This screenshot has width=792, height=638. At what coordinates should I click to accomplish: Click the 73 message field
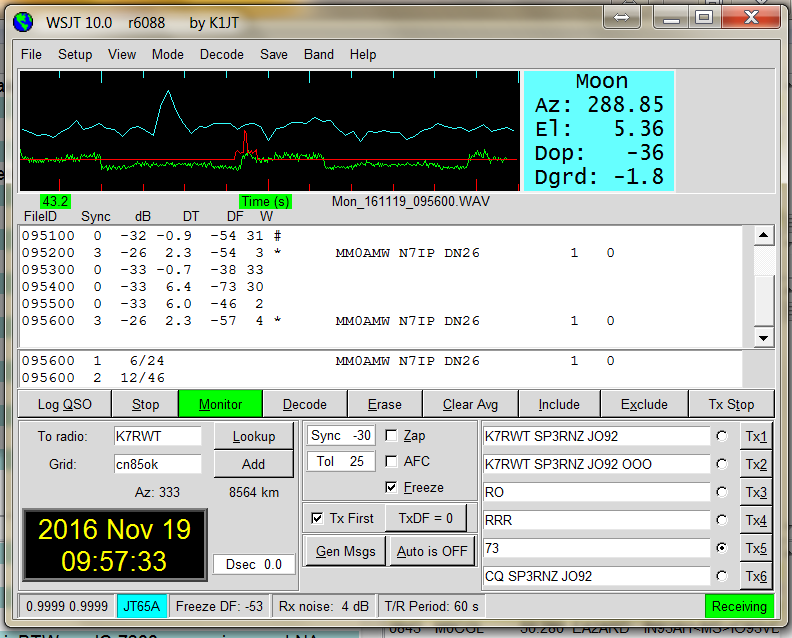coord(597,548)
